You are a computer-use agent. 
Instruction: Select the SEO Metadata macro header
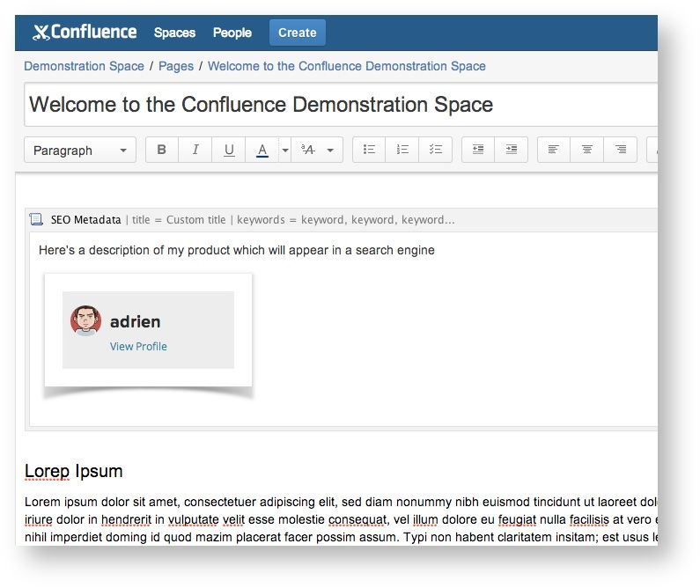(342, 219)
